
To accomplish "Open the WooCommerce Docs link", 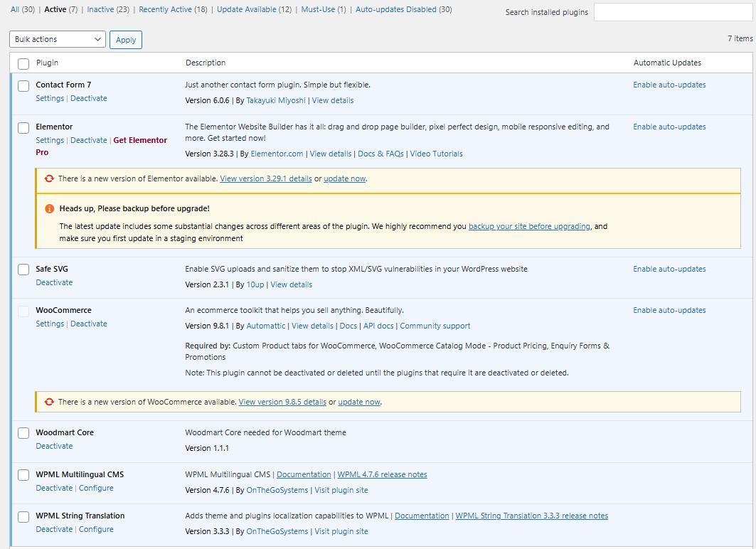I will (x=348, y=326).
